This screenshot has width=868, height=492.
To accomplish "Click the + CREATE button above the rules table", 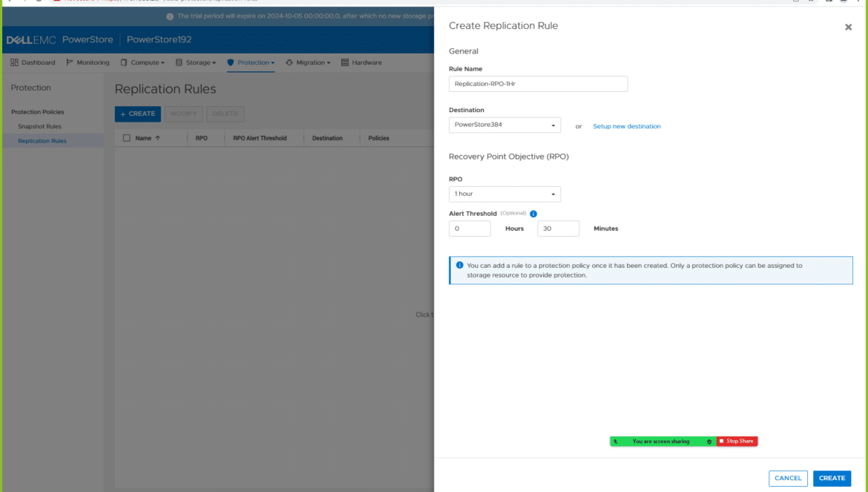I will tap(138, 114).
